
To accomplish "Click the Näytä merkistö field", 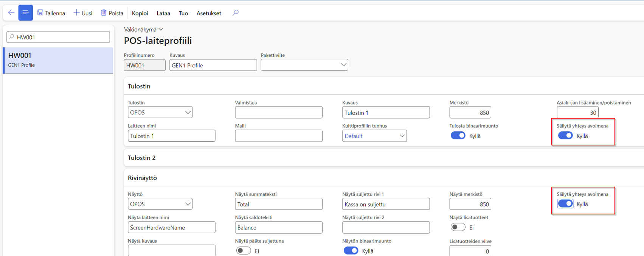I will 470,204.
